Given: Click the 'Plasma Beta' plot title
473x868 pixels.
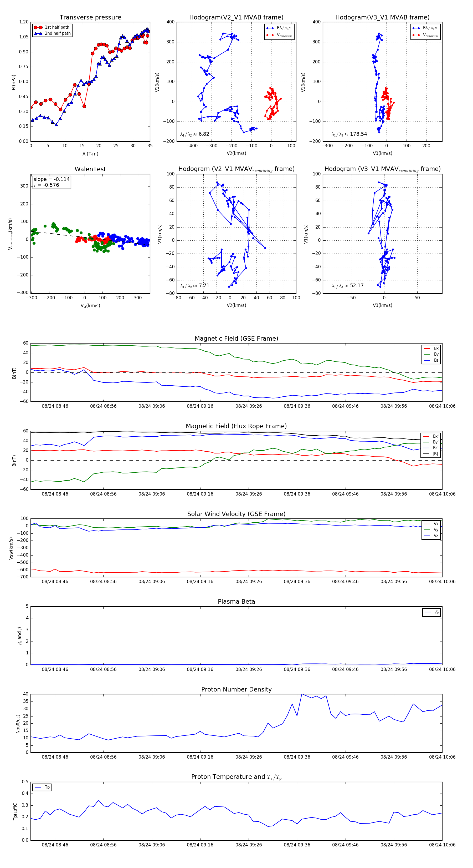Looking at the screenshot, I should coord(236,602).
